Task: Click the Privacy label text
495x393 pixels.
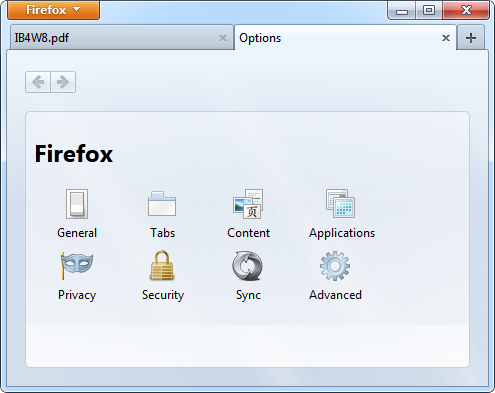Action: (x=77, y=295)
